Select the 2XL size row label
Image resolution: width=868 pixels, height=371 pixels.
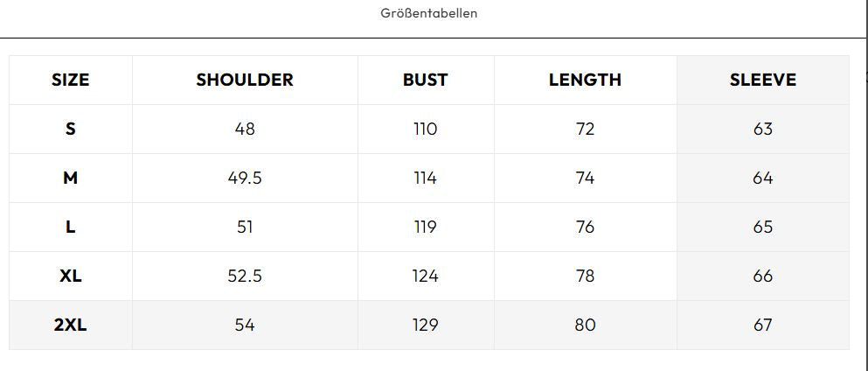point(71,325)
